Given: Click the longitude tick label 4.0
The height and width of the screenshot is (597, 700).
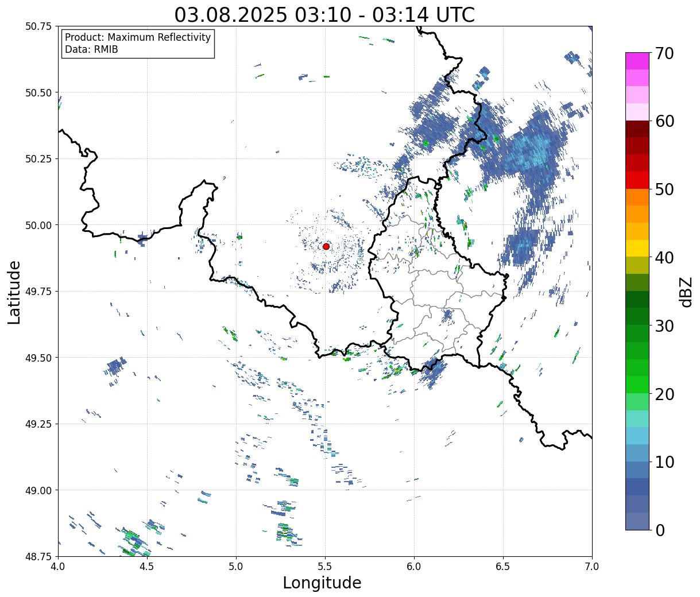Looking at the screenshot, I should point(58,567).
